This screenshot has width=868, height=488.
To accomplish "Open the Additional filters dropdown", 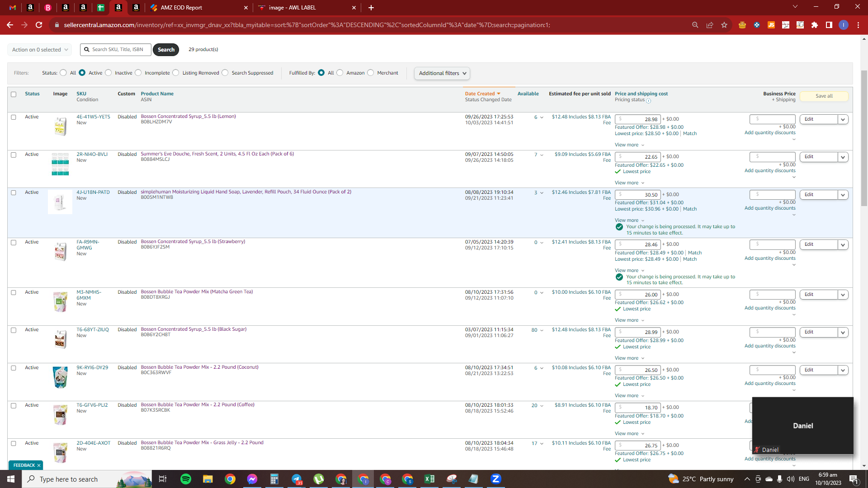I will [x=442, y=73].
